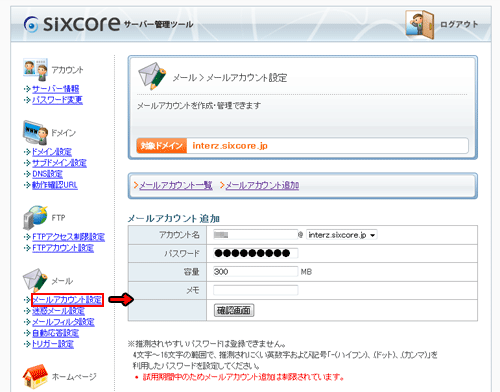Click the FTP section globe server icon
This screenshot has width=500, height=392.
(35, 217)
